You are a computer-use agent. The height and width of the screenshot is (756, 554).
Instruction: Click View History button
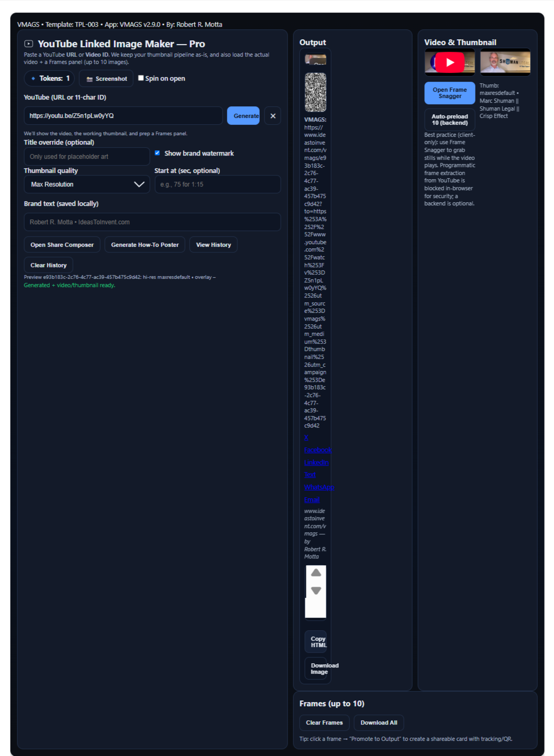[214, 245]
